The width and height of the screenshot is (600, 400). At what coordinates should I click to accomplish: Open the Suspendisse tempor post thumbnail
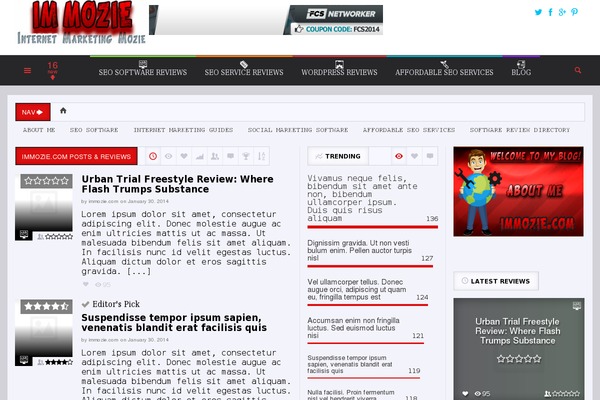[44, 333]
